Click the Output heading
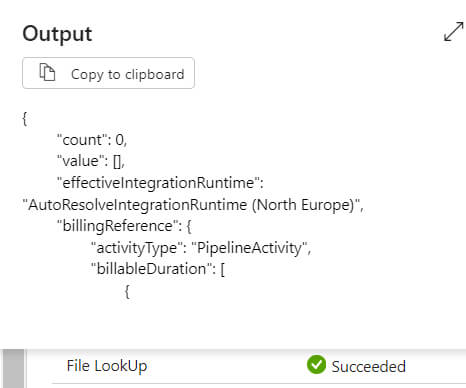This screenshot has width=466, height=388. pyautogui.click(x=57, y=34)
